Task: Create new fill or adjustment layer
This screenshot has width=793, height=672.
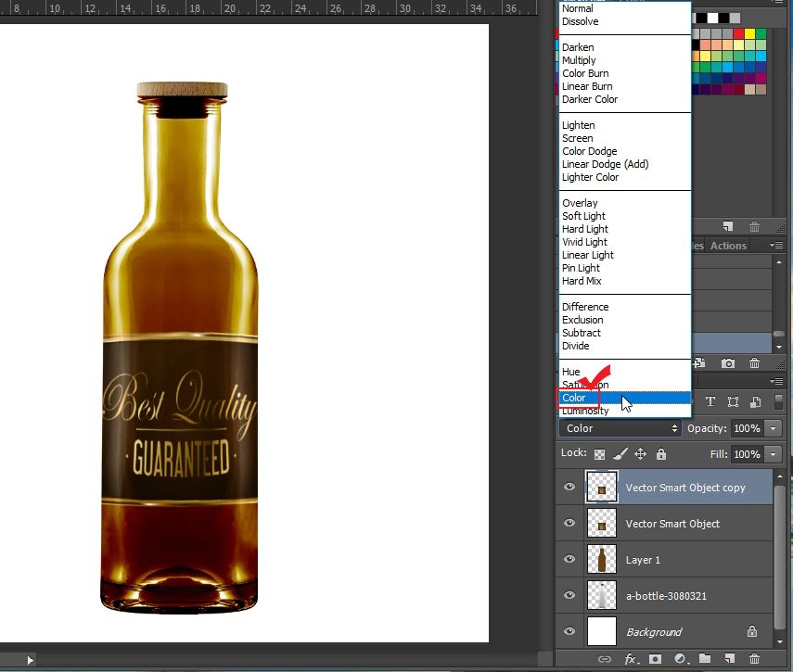Action: point(681,659)
